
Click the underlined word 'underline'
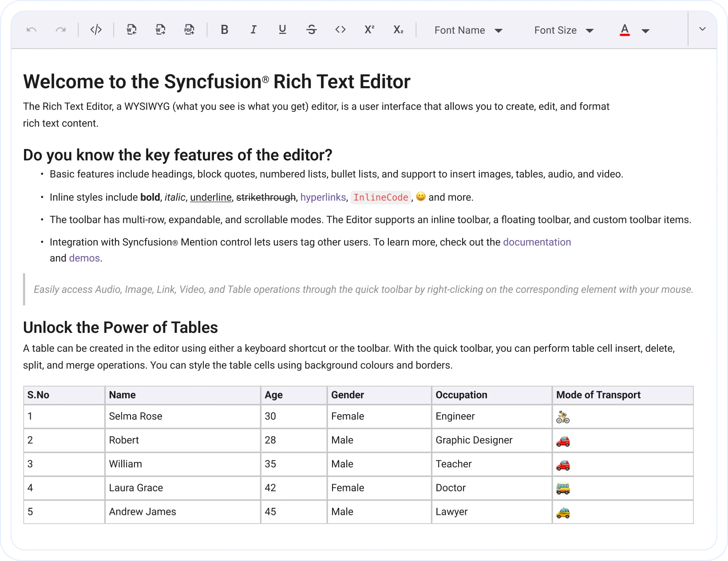pos(211,197)
